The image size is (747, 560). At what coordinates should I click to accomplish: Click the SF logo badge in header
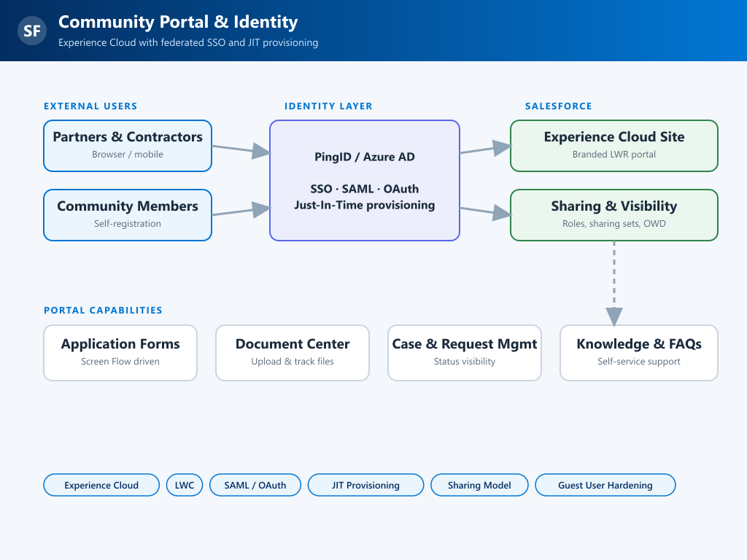point(32,31)
